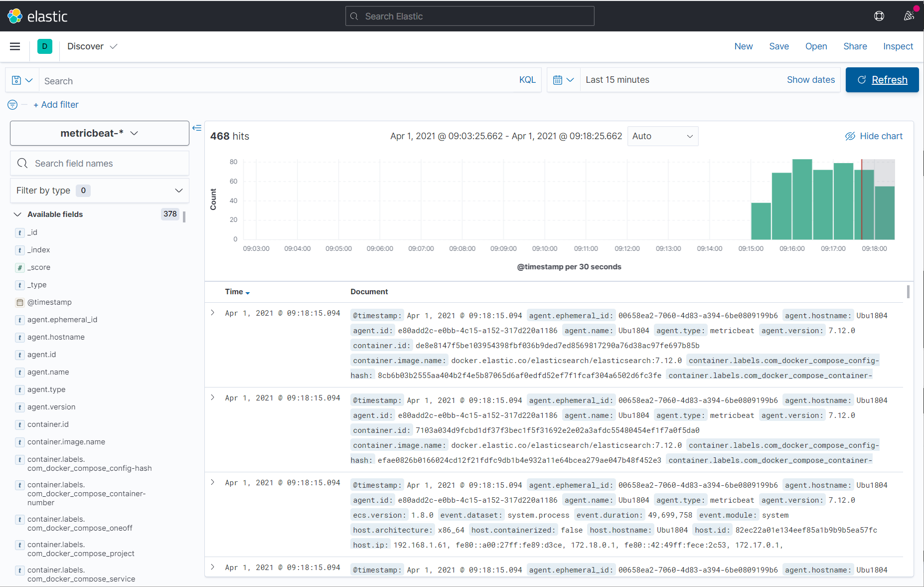The image size is (924, 587).
Task: Open the main navigation hamburger menu
Action: [15, 46]
